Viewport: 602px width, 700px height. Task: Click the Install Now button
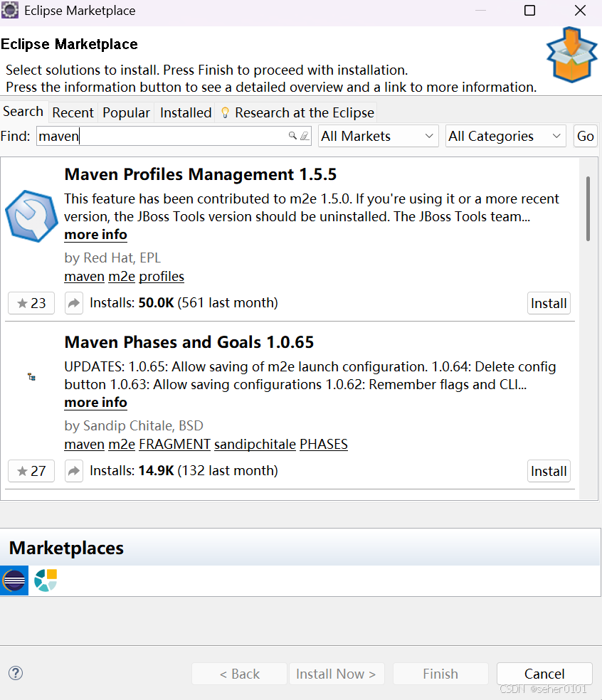coord(336,674)
